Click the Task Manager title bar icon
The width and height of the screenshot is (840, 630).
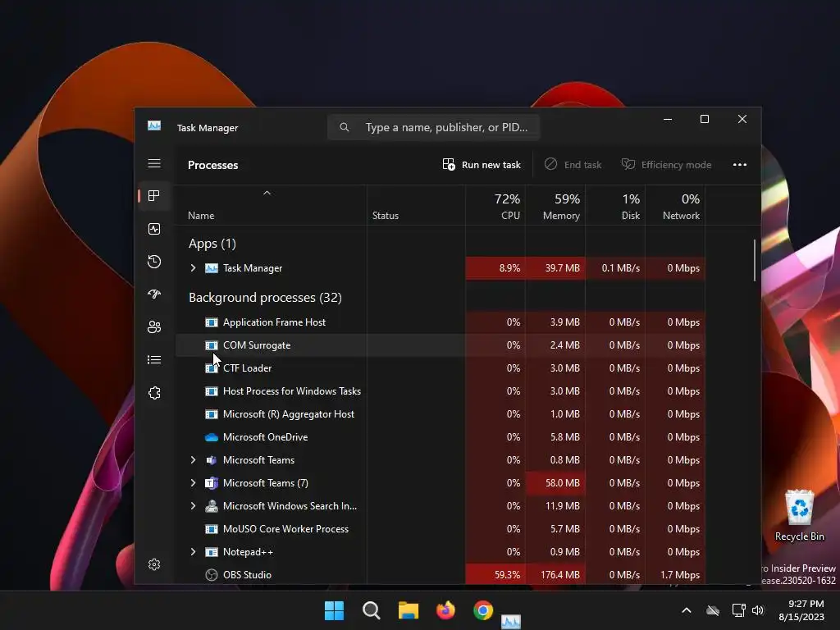[154, 126]
